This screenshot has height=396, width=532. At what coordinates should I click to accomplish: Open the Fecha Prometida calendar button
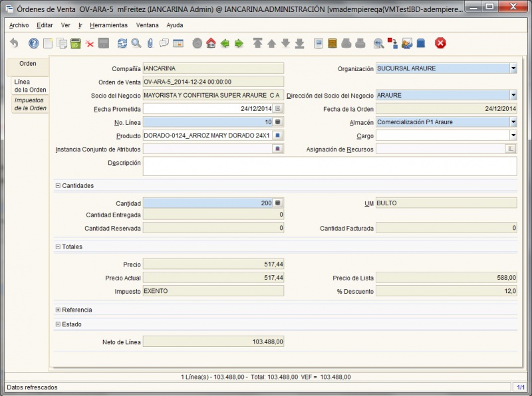278,108
